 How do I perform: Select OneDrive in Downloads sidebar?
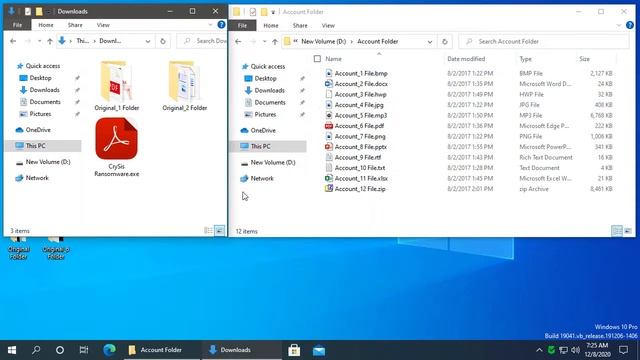pyautogui.click(x=38, y=130)
